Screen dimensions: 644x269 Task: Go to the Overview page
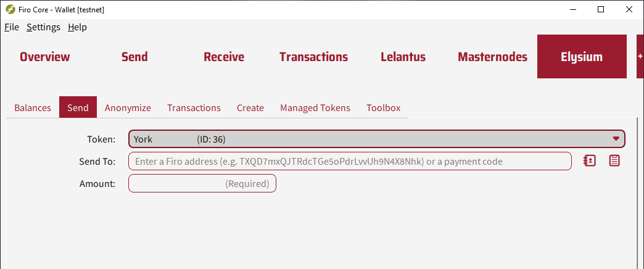coord(45,57)
